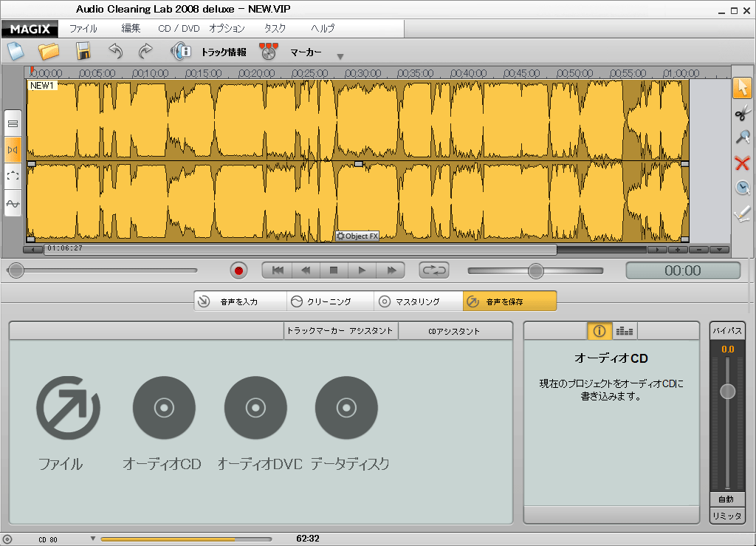
Task: Open the オプション menu
Action: click(227, 29)
